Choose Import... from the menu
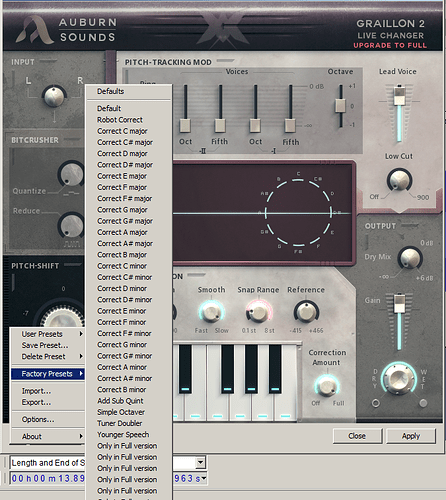 (48, 391)
